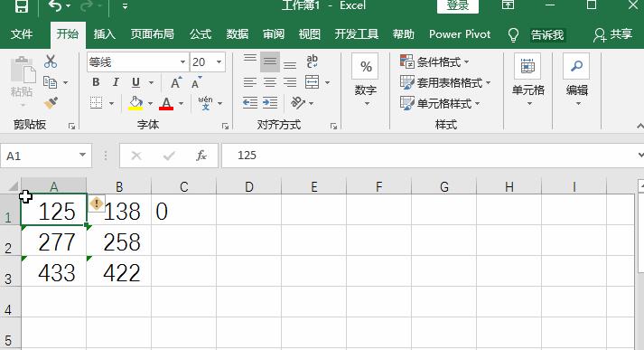Open the 公式 ribbon tab

coord(201,34)
